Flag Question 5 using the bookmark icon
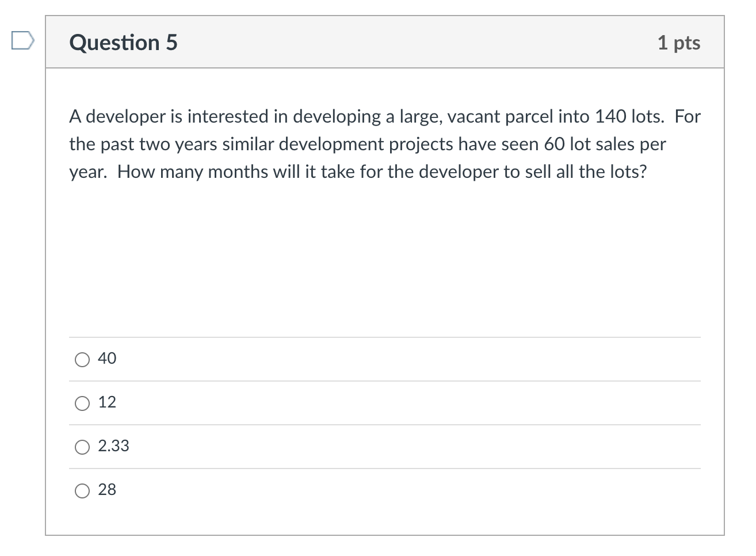 point(22,41)
